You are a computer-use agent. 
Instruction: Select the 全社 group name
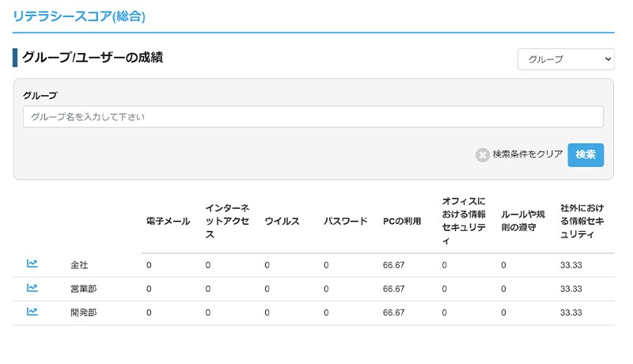(x=79, y=265)
